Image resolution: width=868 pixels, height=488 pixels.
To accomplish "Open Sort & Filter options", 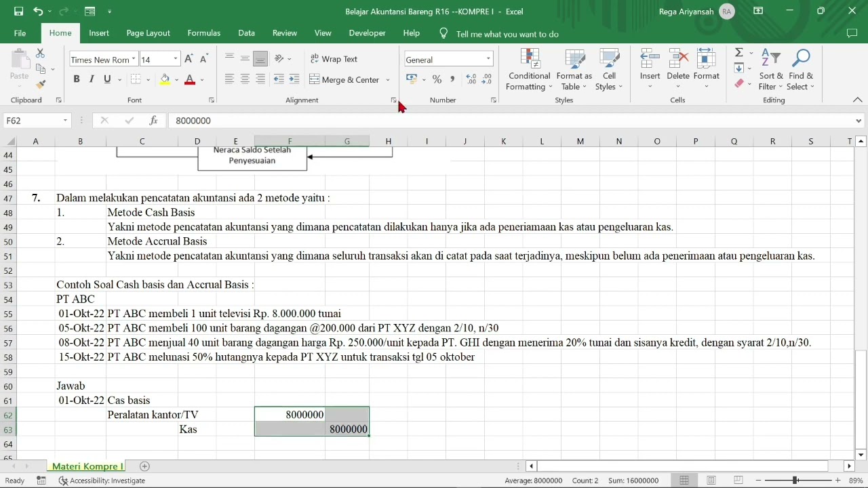I will click(x=771, y=69).
